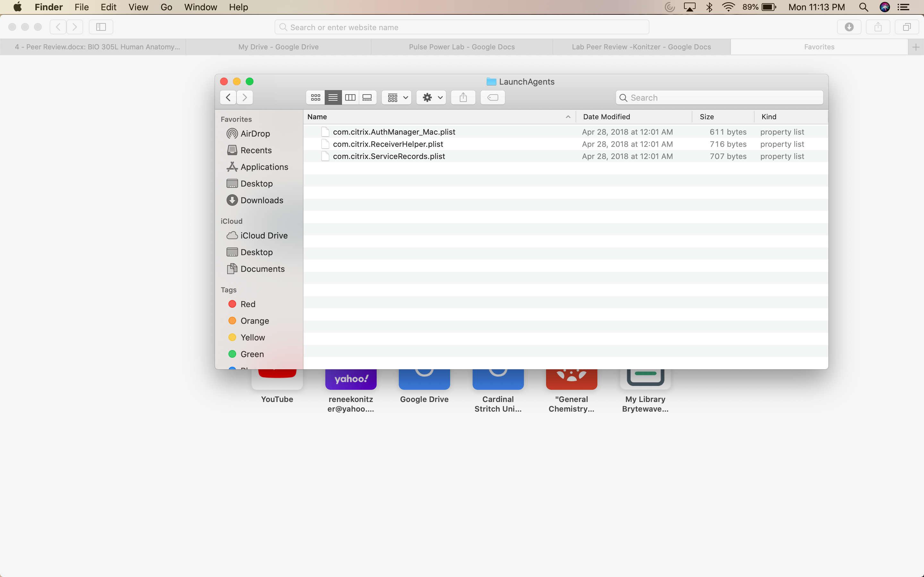Toggle Safari sidebar button

tap(101, 27)
